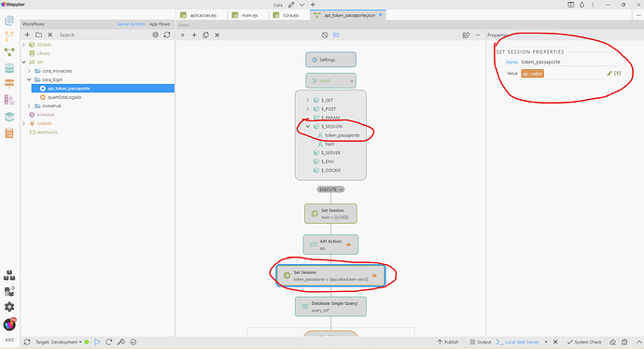The width and height of the screenshot is (644, 349).
Task: Add a new workflow with plus icon
Action: (27, 35)
